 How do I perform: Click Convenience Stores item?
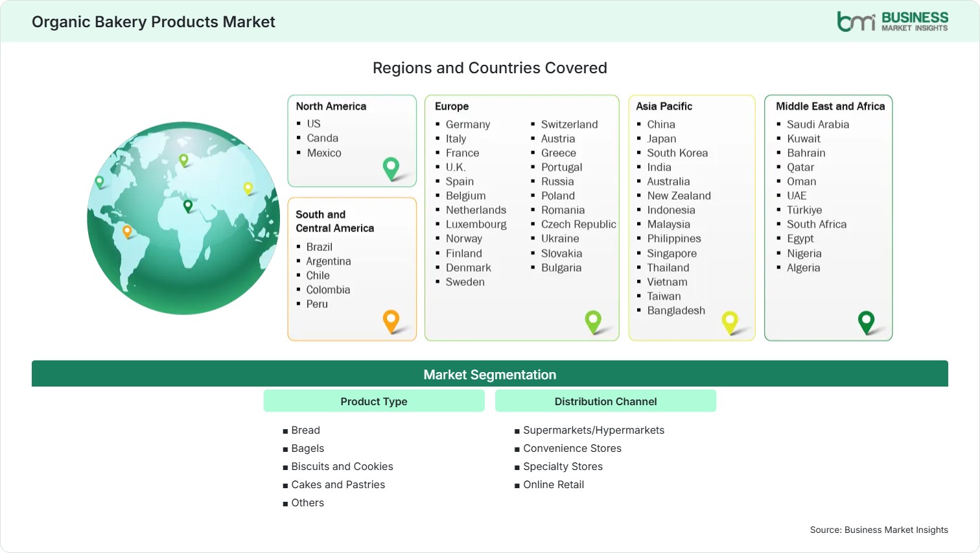(572, 449)
